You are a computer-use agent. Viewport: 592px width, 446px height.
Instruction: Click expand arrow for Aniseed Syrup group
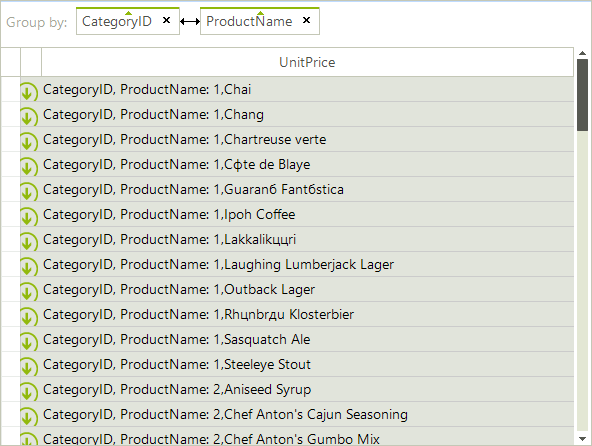pyautogui.click(x=29, y=392)
